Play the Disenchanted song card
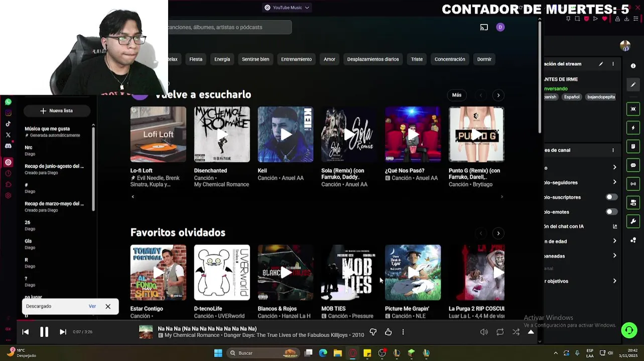Screen dimensions: 644x361 point(222,134)
